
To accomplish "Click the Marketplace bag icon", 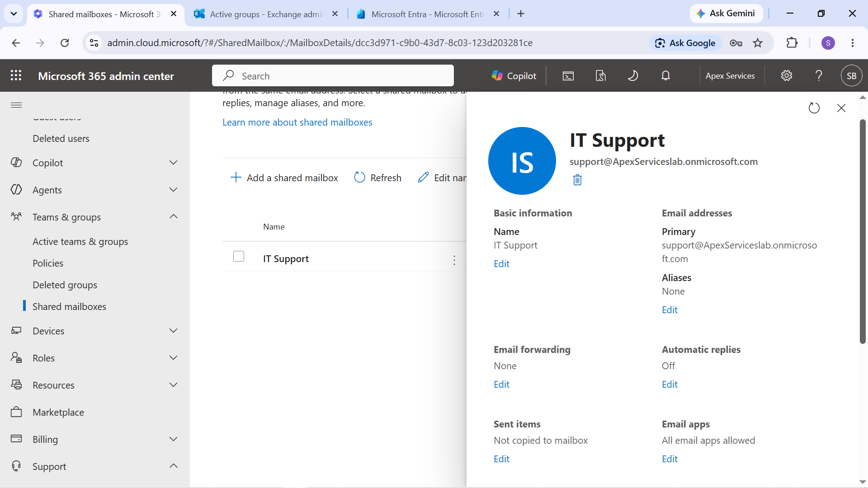I will [16, 412].
